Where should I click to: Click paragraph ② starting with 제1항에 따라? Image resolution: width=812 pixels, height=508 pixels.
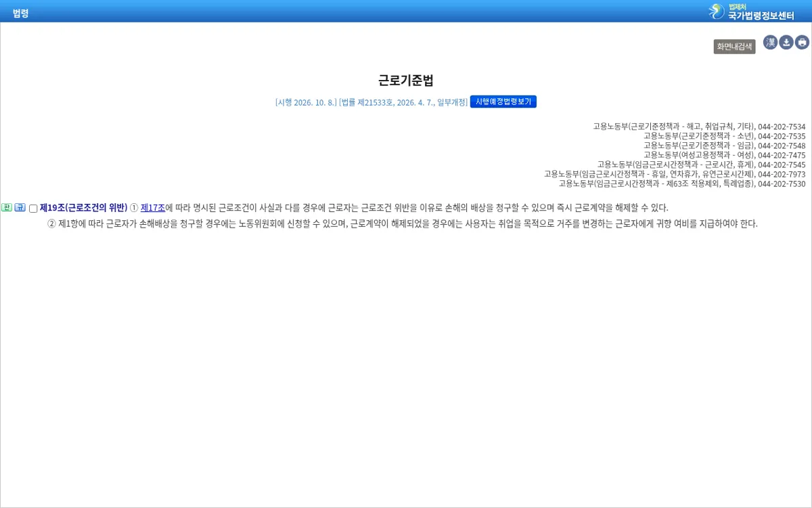click(x=403, y=224)
